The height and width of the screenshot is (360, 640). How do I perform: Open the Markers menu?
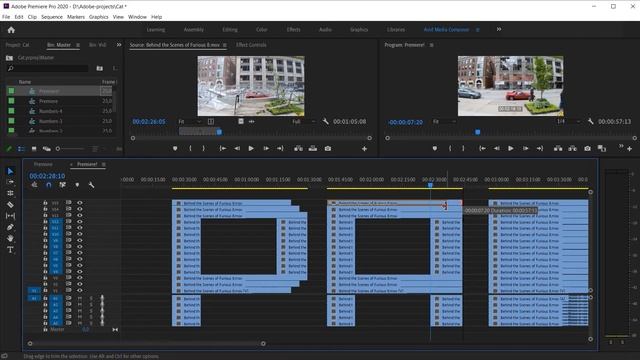tap(76, 17)
